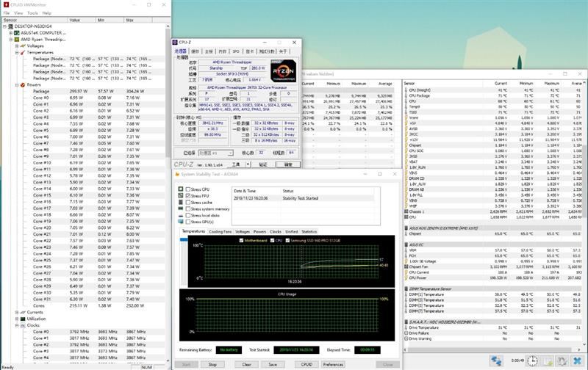Click the Ryzen Threadripper logo in CPU-Z
Viewport: 588px width, 370px height.
(284, 70)
